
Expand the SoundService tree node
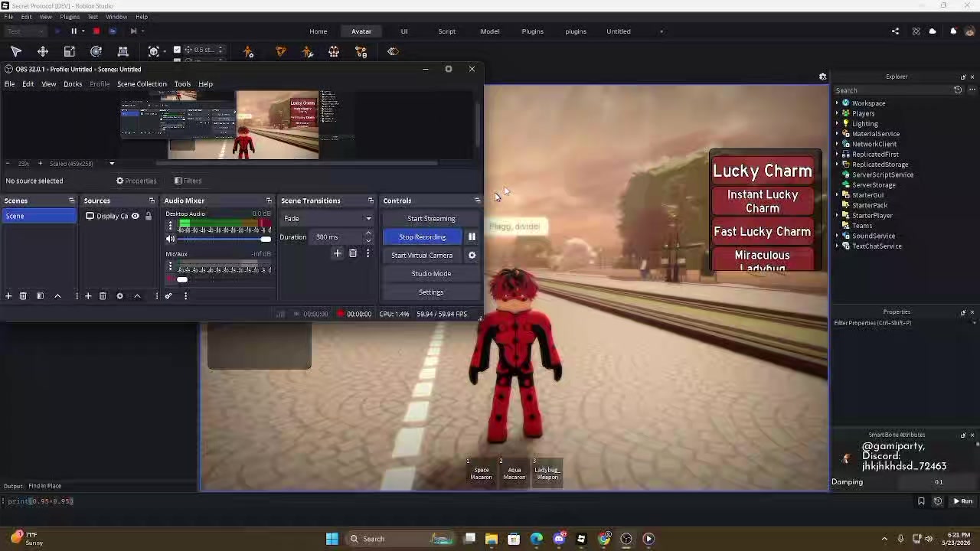(x=837, y=236)
